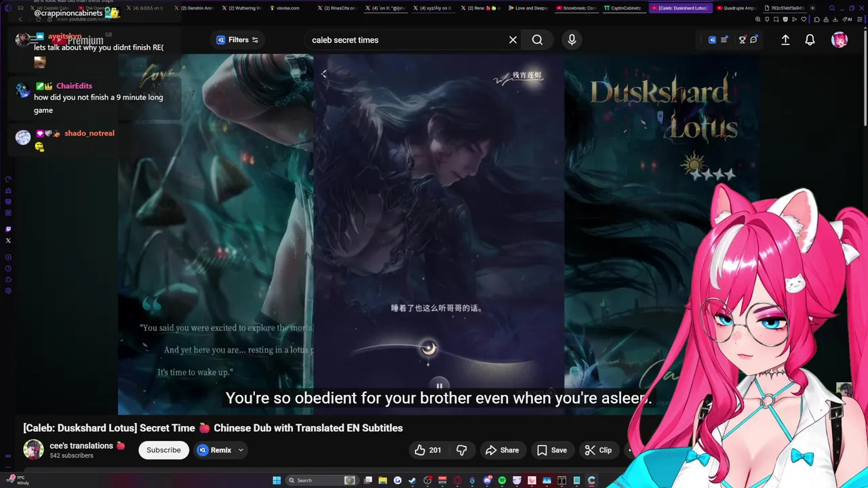Open the sidebar player icon
Viewport: 868px width, 488px height.
coord(8,258)
